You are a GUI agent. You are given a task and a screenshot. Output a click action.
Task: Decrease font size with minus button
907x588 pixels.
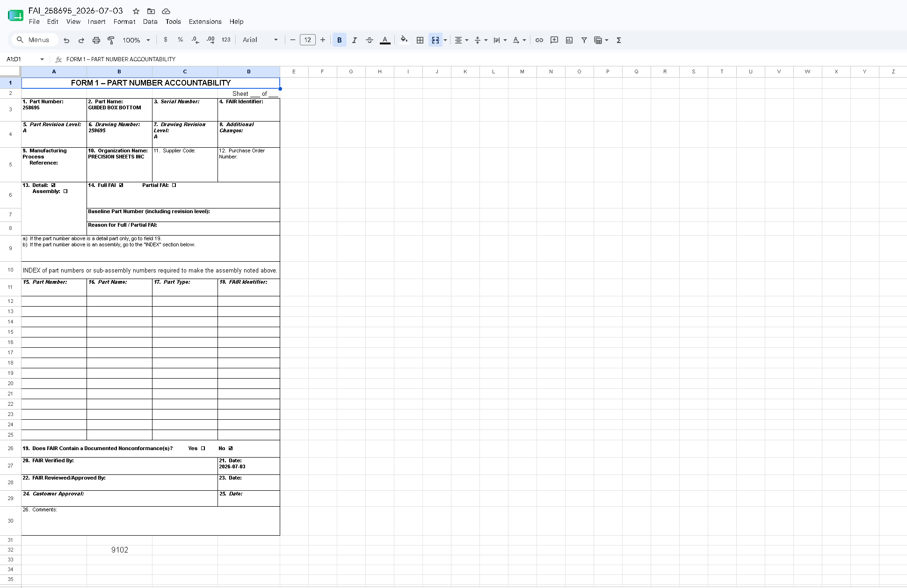click(293, 40)
